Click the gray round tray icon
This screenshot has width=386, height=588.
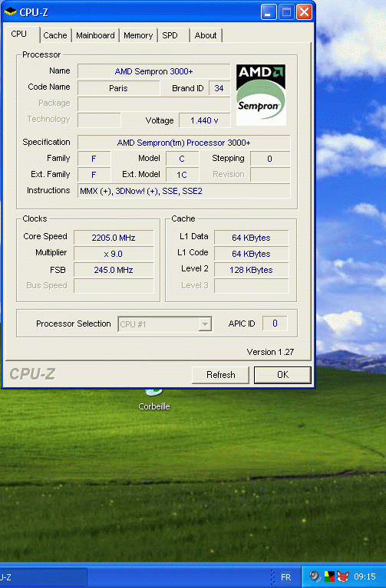coord(315,577)
